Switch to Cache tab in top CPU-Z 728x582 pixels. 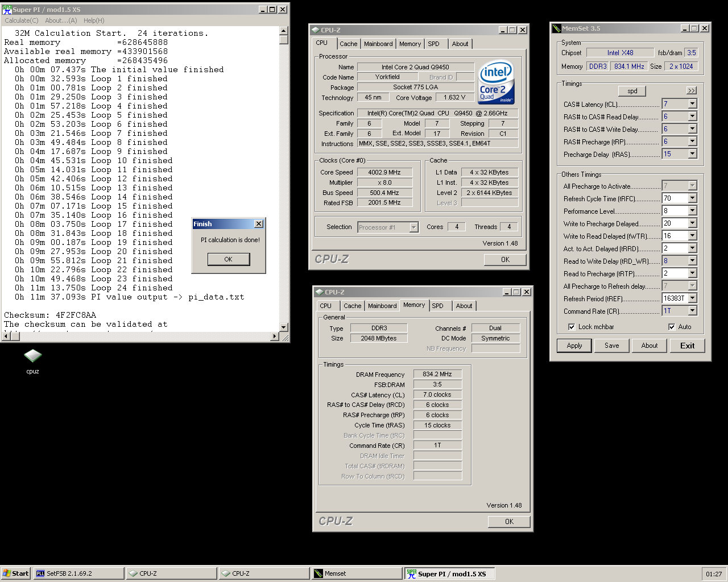point(349,44)
